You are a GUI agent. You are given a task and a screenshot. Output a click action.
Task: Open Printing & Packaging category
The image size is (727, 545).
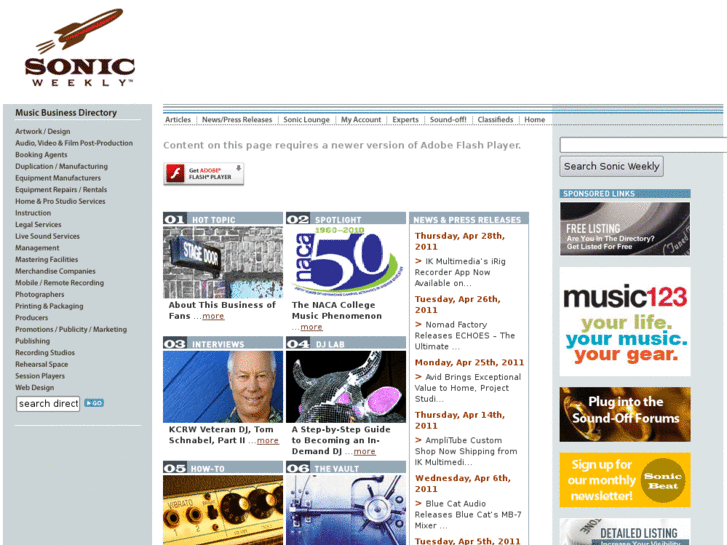point(49,306)
